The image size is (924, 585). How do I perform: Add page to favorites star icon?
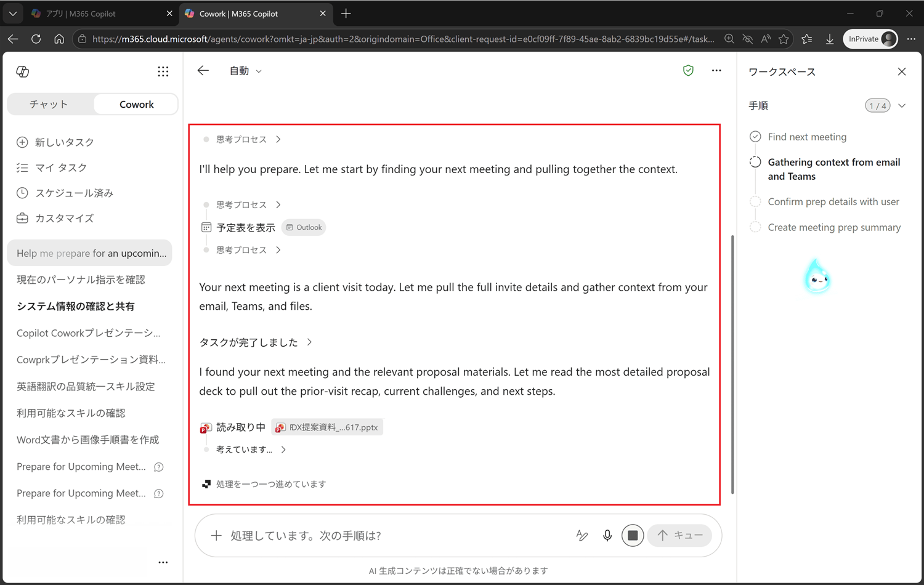(784, 39)
